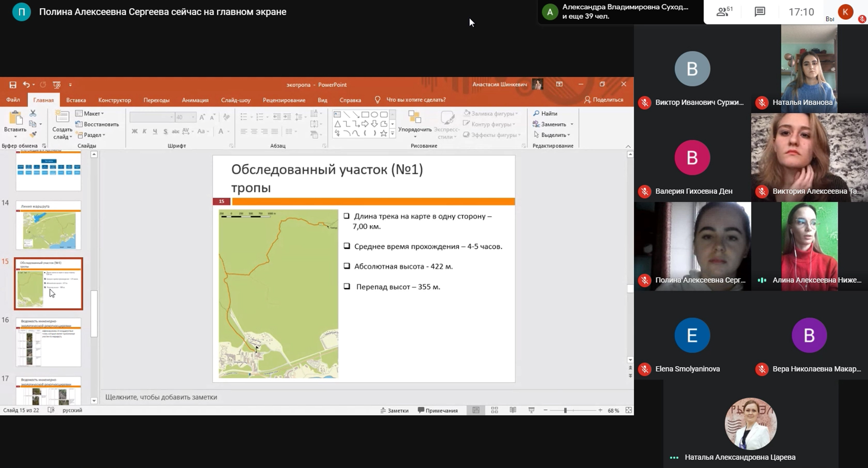Open font color A dropdown arrow
The width and height of the screenshot is (868, 468).
click(x=228, y=131)
